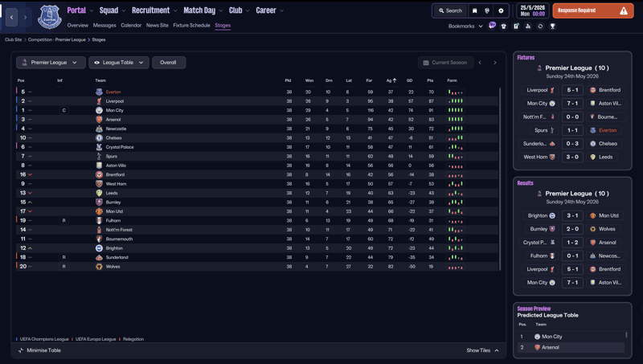Expand the Squad menu chevron
This screenshot has width=643, height=364.
pos(124,10)
